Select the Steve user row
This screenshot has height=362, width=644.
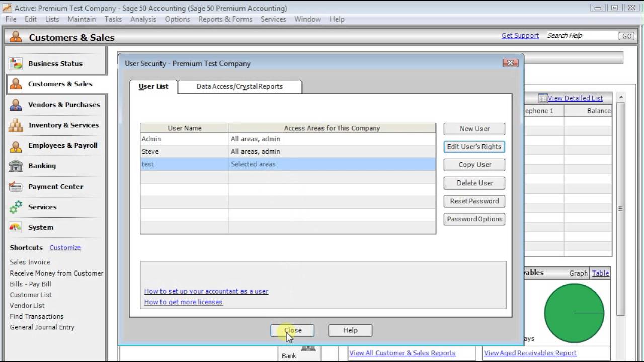[x=288, y=151]
